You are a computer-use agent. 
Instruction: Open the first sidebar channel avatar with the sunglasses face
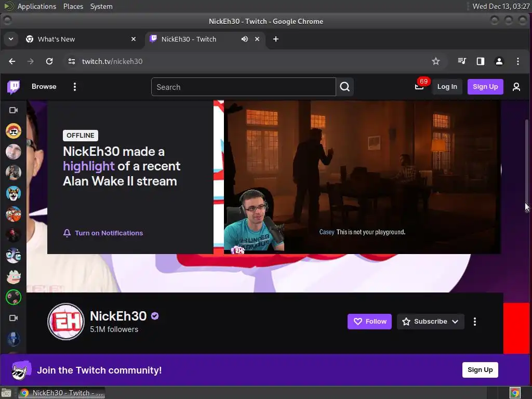pos(13,131)
